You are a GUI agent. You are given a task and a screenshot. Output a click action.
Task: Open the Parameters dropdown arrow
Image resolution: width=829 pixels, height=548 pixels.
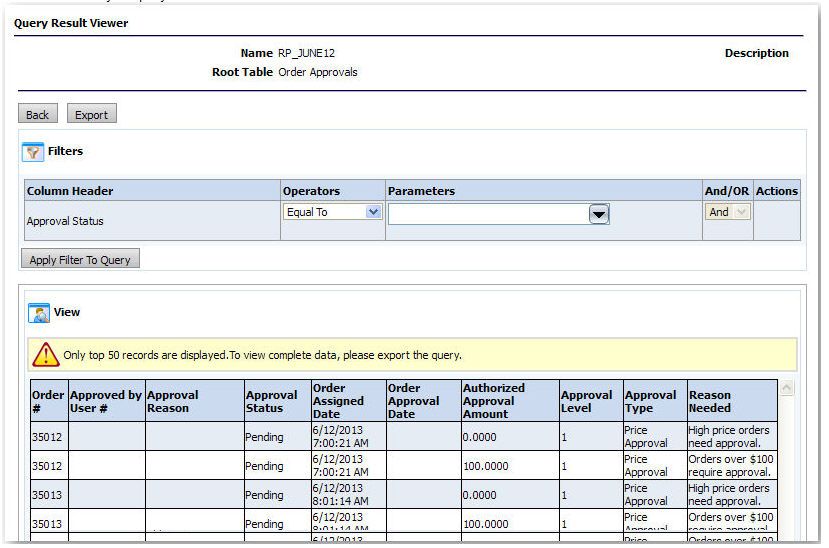(x=598, y=214)
